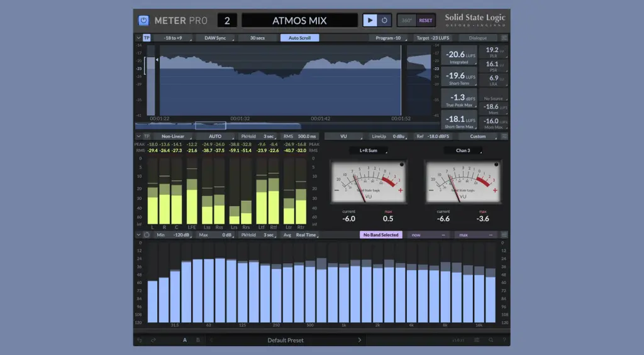Click the -19.6 LUFS Short-Term readout

459,77
